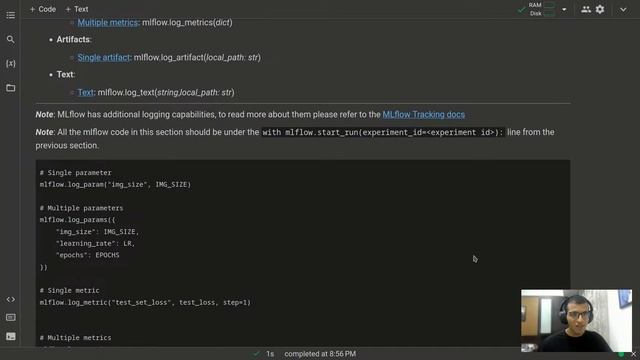Expand the runtime connection dropdown arrow
The image size is (640, 360).
(x=564, y=9)
